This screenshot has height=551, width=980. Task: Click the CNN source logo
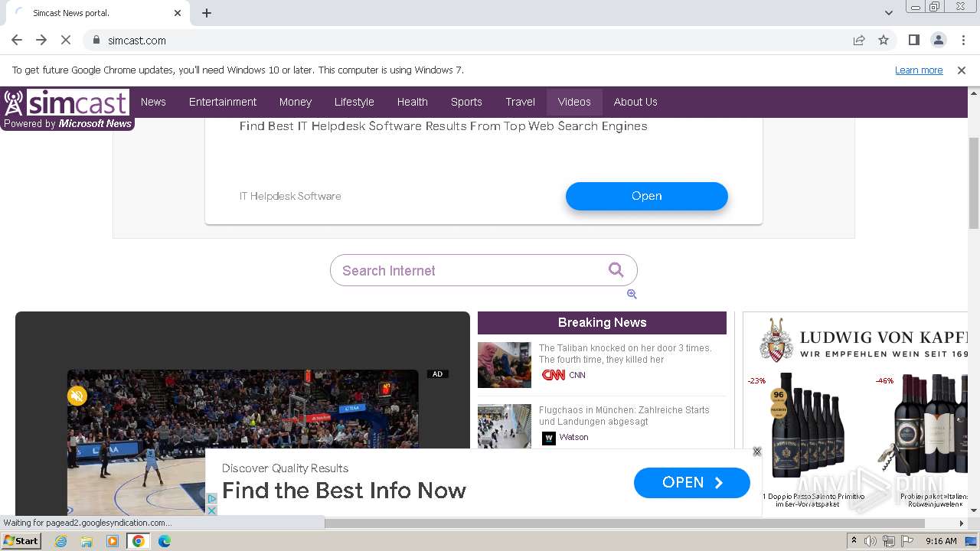click(x=554, y=375)
